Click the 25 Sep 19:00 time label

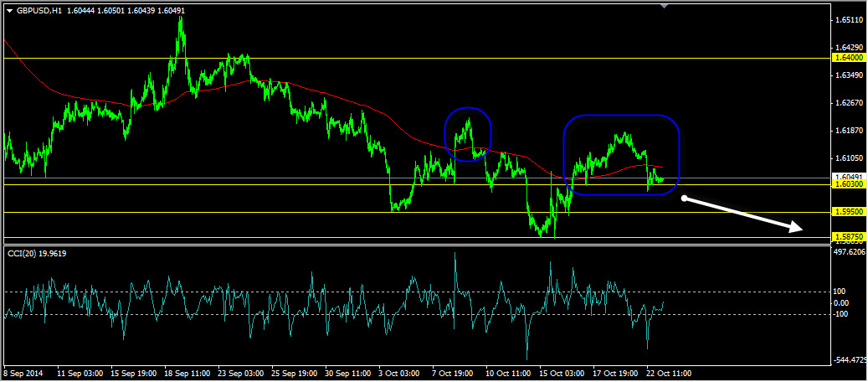[x=295, y=373]
